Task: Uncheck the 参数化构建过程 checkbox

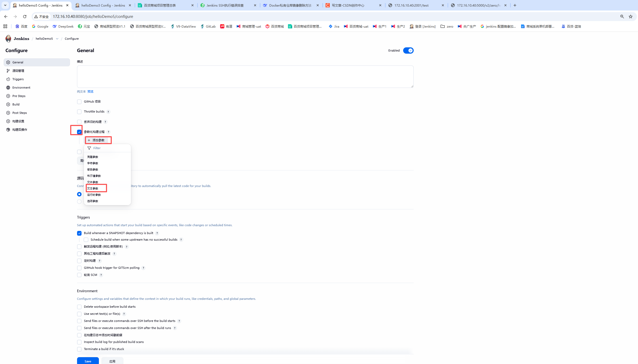Action: (79, 132)
